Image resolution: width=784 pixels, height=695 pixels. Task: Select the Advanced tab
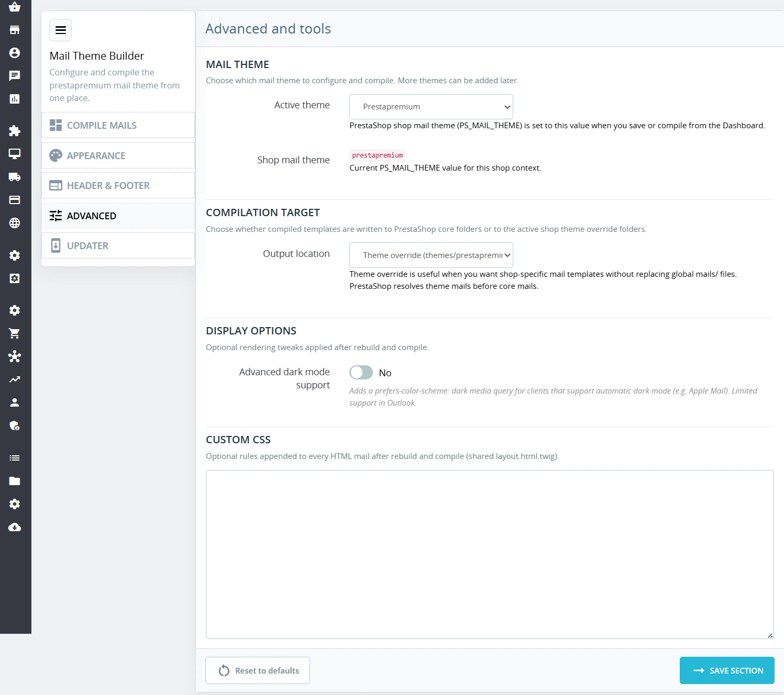[x=118, y=216]
